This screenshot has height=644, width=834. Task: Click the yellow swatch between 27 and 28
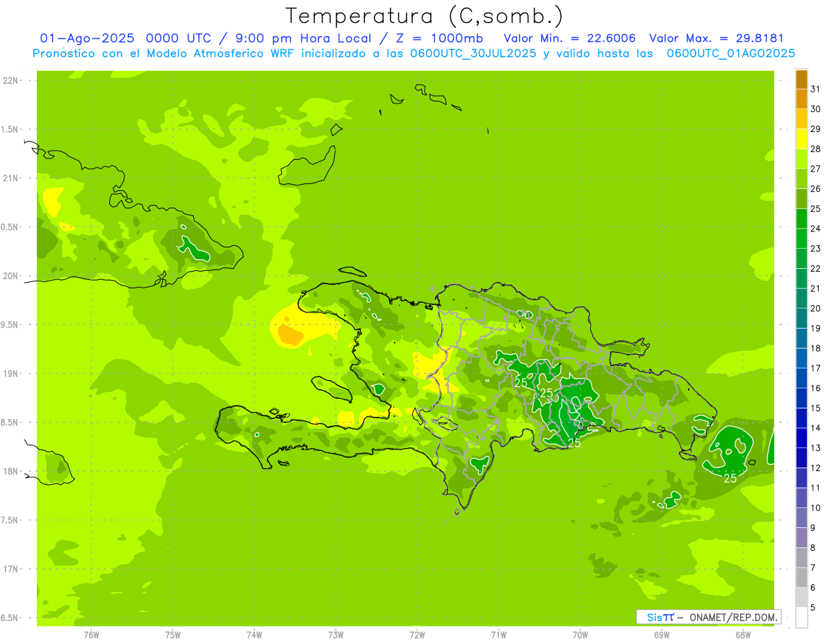[801, 159]
